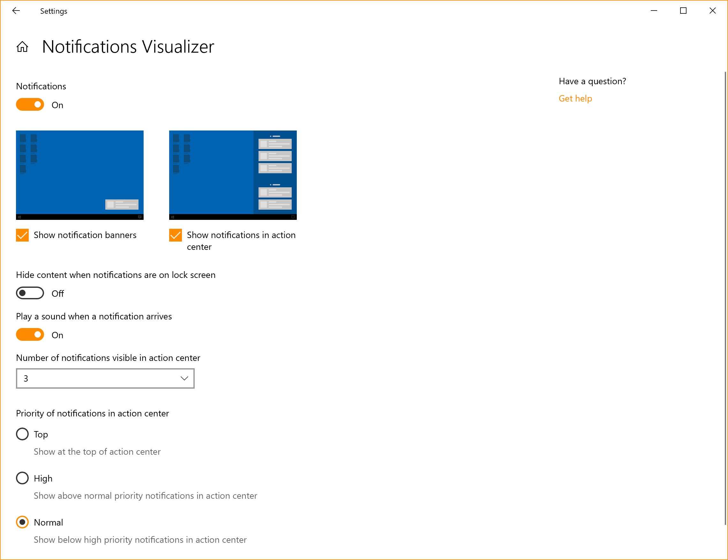Viewport: 728px width, 560px height.
Task: Toggle Hide content on lock screen Off
Action: tap(30, 293)
